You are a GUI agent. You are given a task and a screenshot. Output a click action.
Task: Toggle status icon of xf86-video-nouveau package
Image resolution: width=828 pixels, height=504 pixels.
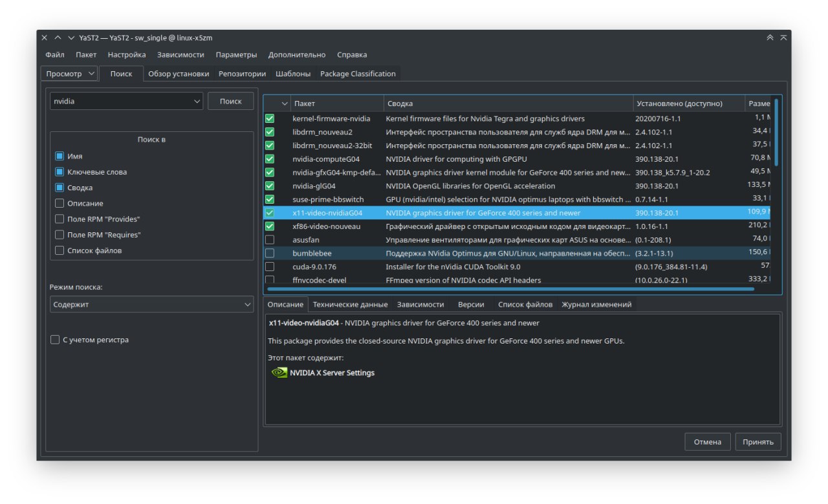[x=270, y=226]
